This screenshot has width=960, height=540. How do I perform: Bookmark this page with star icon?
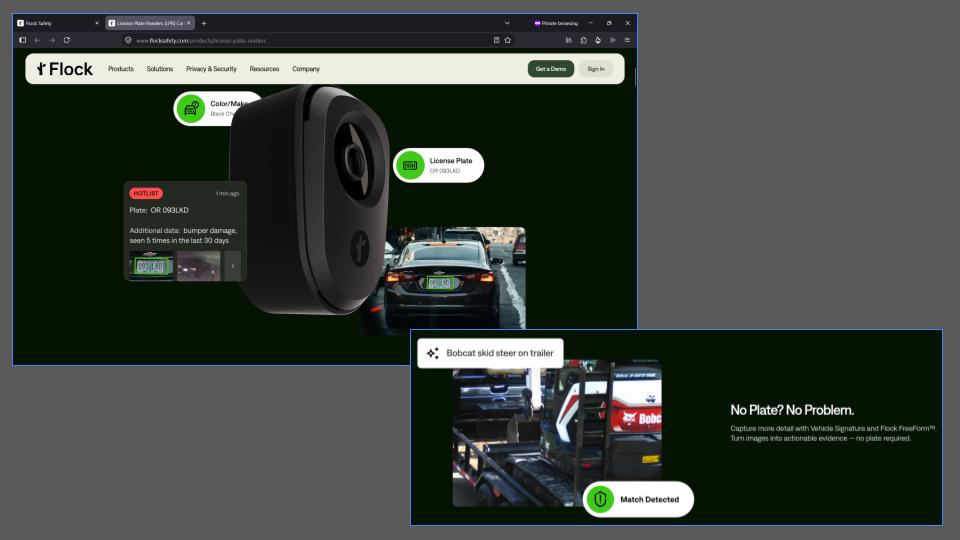(508, 40)
